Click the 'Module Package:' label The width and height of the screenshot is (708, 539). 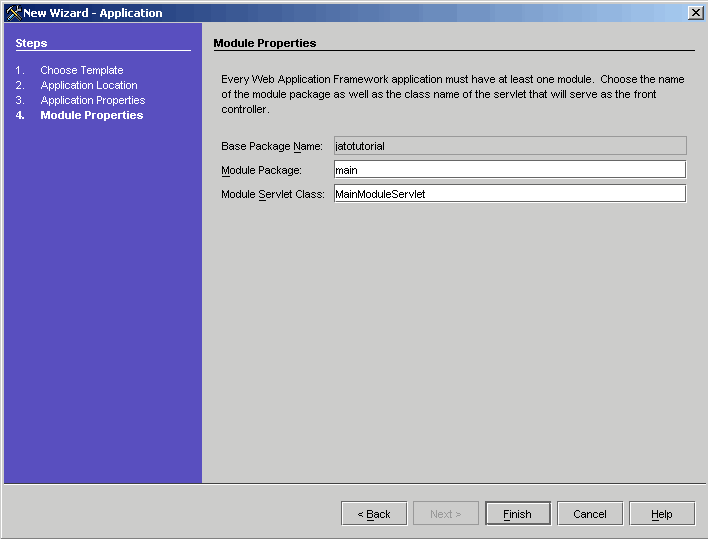261,170
